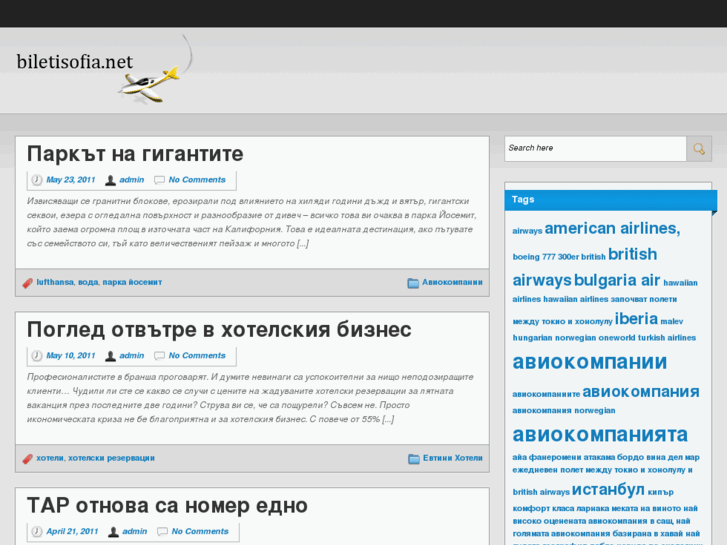Focus the Search here input field
This screenshot has width=727, height=545.
(595, 148)
